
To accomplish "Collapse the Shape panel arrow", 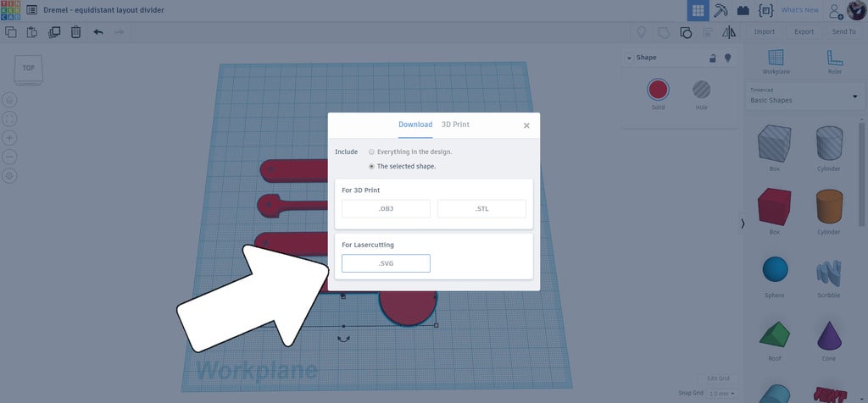I will click(x=630, y=58).
